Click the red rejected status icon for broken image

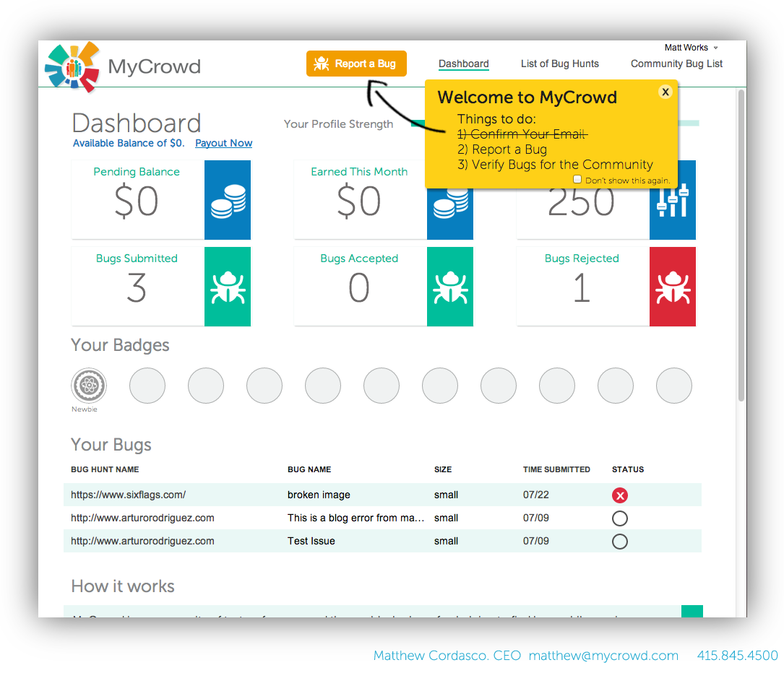pyautogui.click(x=620, y=495)
